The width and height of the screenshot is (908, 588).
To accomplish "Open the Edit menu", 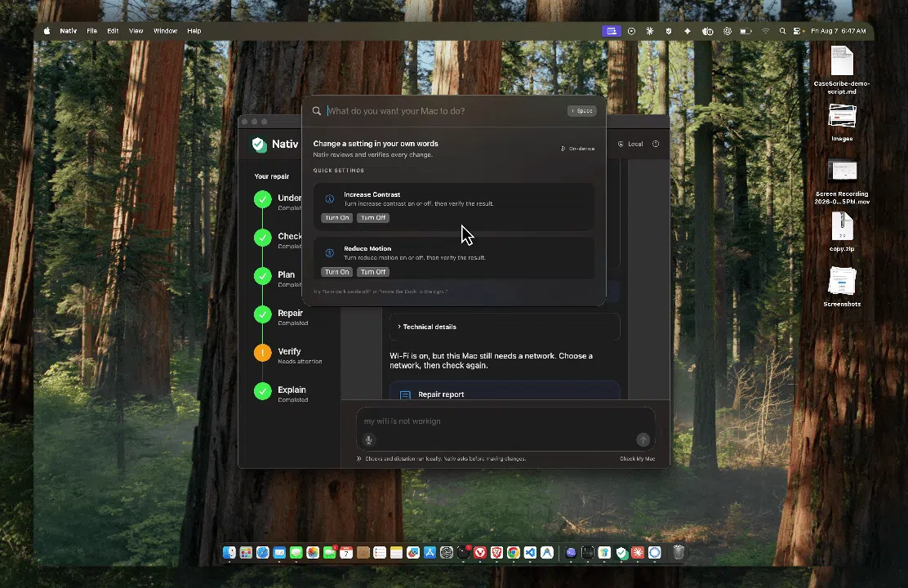I will tap(113, 31).
